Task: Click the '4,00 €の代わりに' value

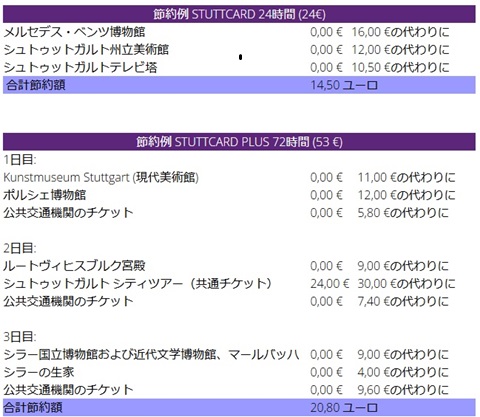Action: (x=403, y=372)
